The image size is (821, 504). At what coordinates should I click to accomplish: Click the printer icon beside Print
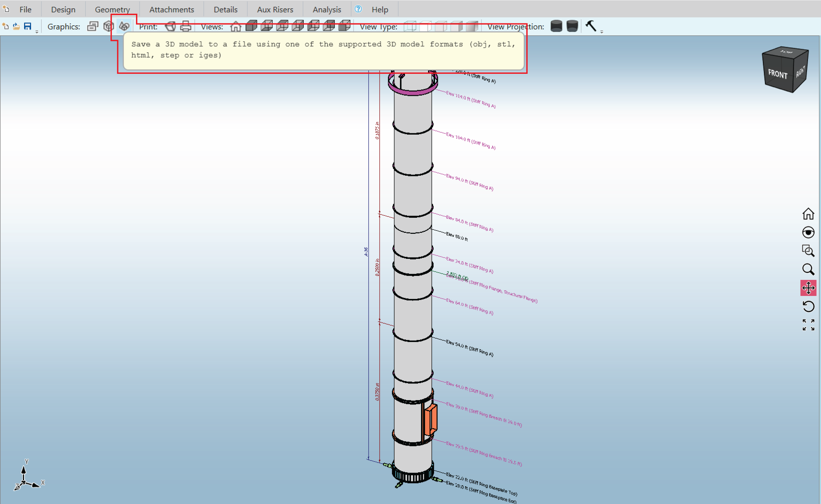[x=186, y=26]
